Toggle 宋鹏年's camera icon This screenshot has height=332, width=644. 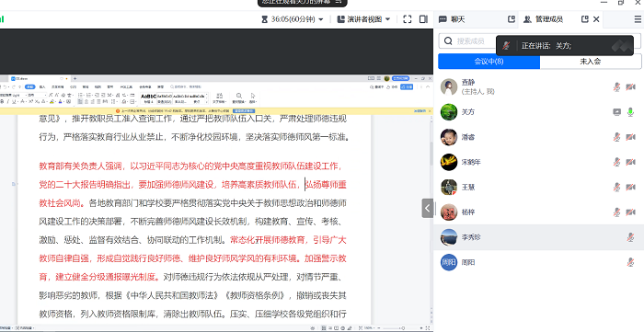630,162
